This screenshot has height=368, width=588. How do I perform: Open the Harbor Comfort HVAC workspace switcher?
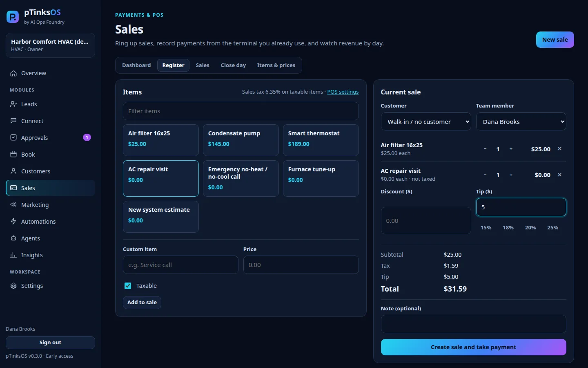click(x=50, y=45)
